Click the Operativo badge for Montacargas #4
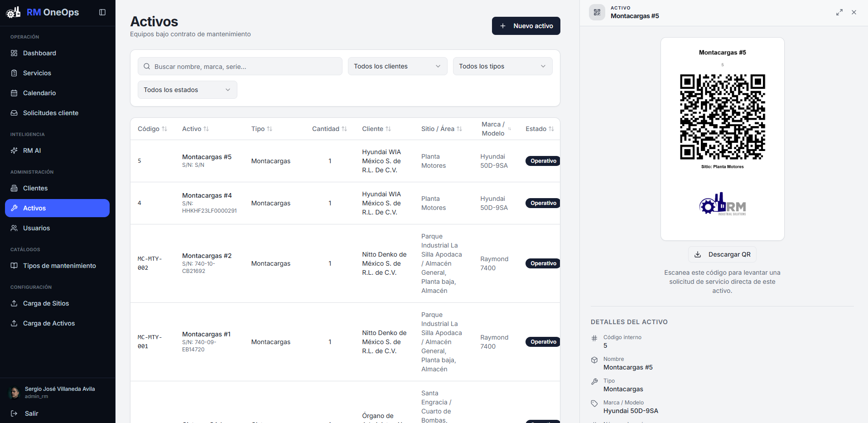The width and height of the screenshot is (868, 423). pos(543,203)
